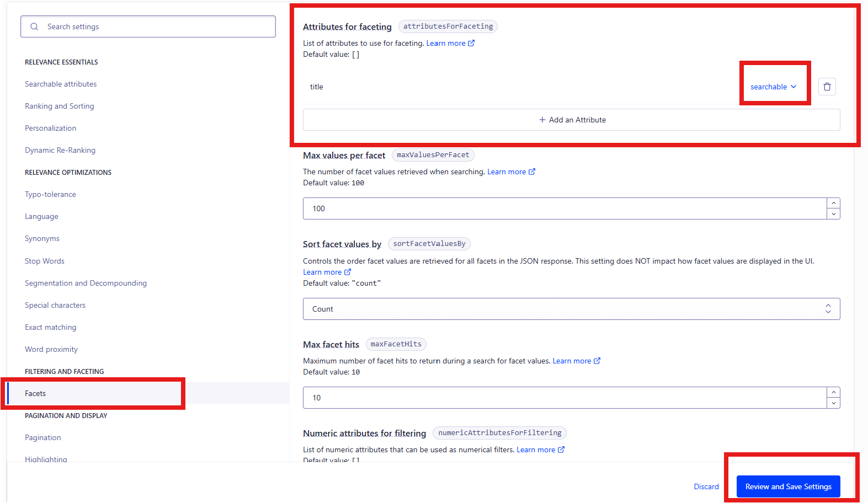Delete the title attribute with trash icon
The width and height of the screenshot is (868, 503).
point(827,87)
